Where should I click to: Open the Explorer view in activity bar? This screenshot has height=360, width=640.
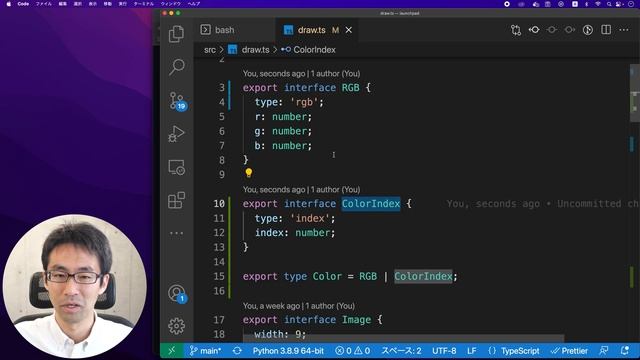tap(176, 34)
